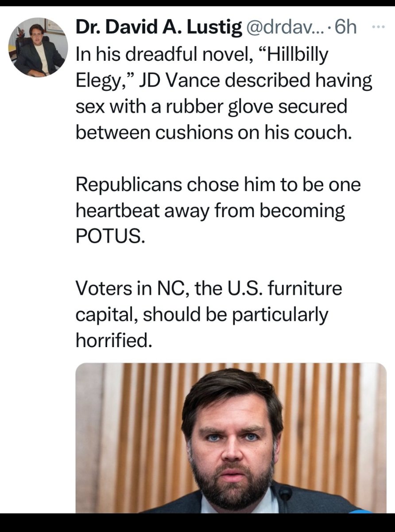Click the microphone shown in the attached photo
Screen dimensions: 395x532
coord(285,493)
